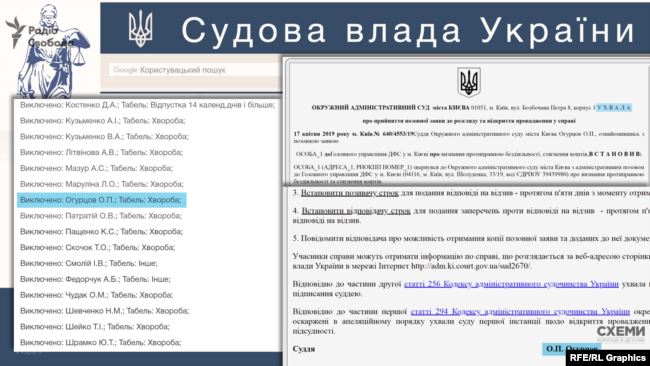This screenshot has height=366, width=650.
Task: Click paragraph 5 'Повідомити відповідача' text
Action: [x=471, y=238]
